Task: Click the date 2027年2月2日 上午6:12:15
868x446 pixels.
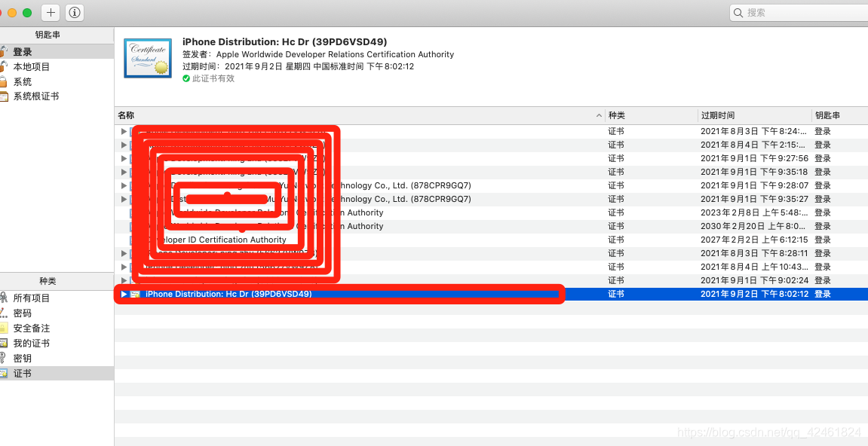Action: tap(755, 240)
